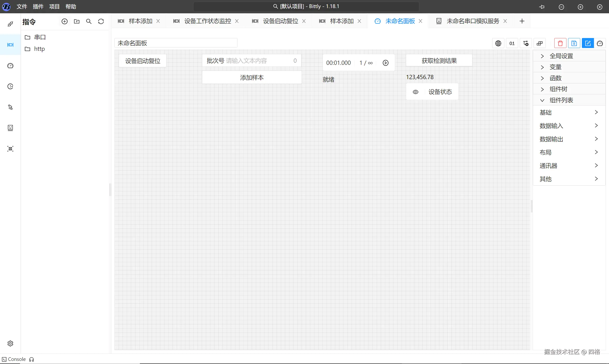Screen dimensions: 609x364
Task: Click the 01 toolbar button
Action: pos(512,43)
